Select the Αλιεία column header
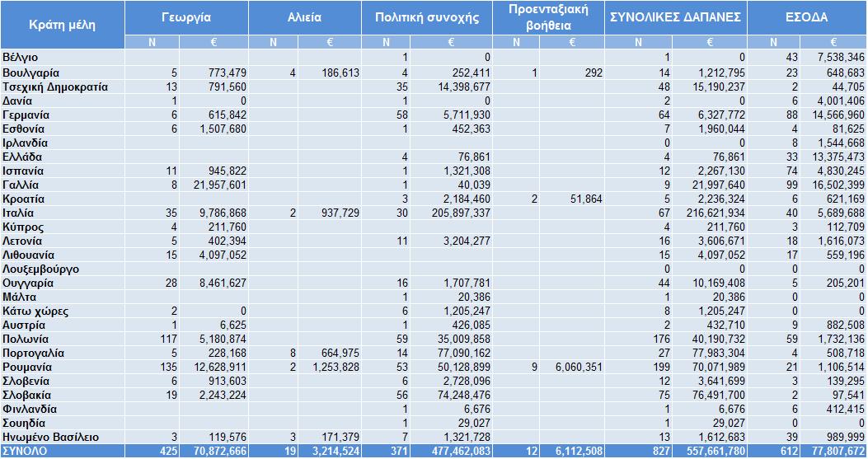This screenshot has width=868, height=459. tap(304, 18)
